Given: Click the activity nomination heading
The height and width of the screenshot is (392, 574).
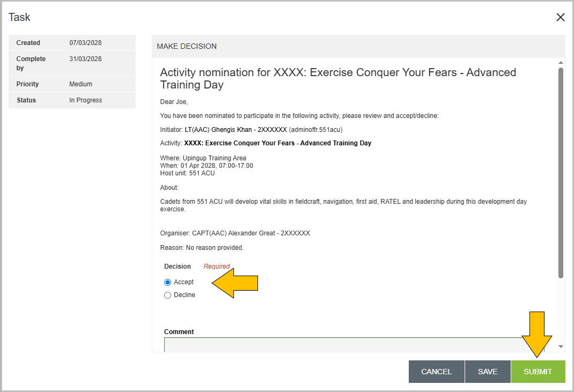Looking at the screenshot, I should tap(338, 78).
